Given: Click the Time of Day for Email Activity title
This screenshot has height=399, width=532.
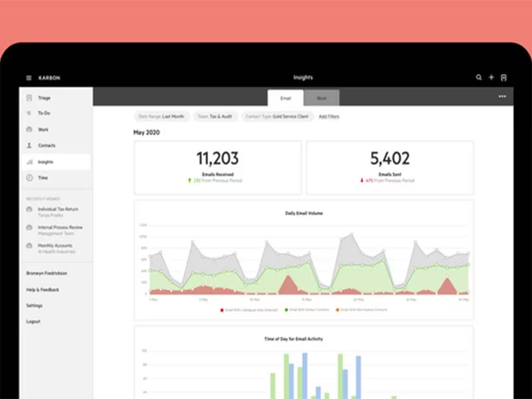Looking at the screenshot, I should point(293,338).
